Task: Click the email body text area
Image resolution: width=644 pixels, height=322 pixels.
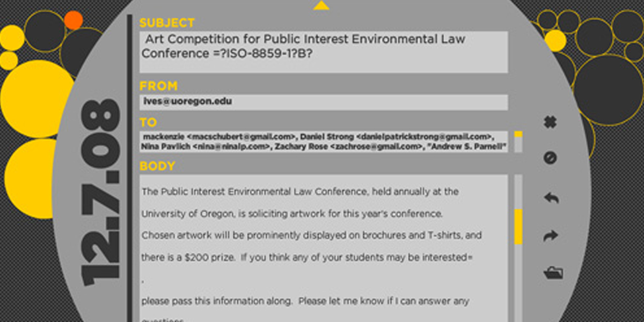Action: point(324,248)
